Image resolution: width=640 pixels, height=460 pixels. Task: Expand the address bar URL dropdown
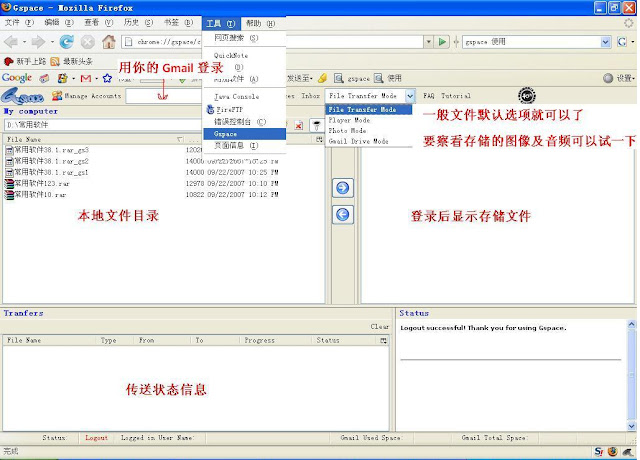click(x=428, y=42)
